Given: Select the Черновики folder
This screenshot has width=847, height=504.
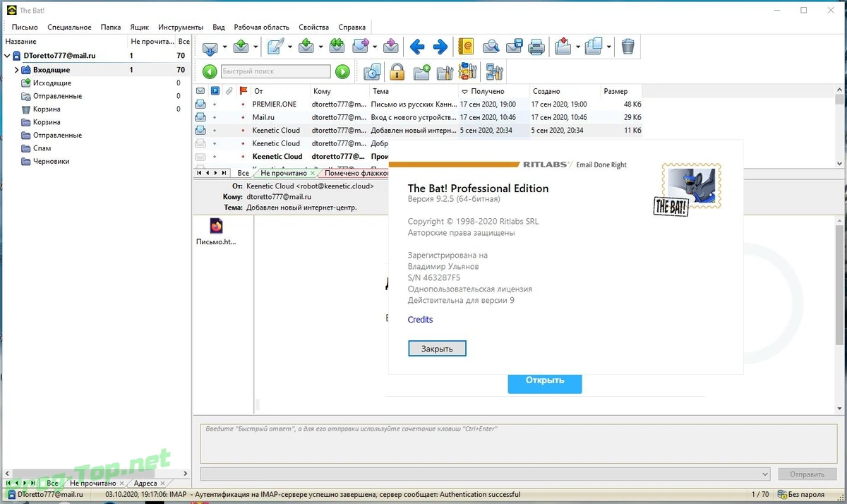Looking at the screenshot, I should tap(51, 162).
